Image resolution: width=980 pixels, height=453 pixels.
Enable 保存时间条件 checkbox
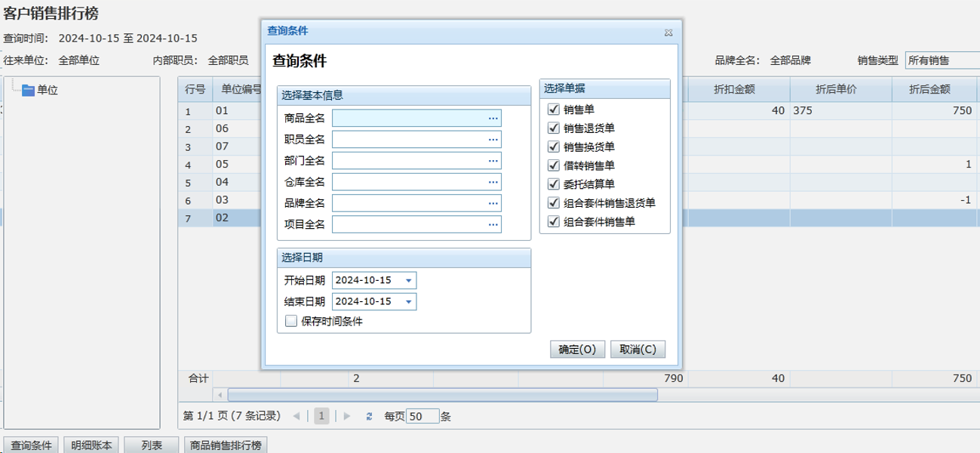pyautogui.click(x=291, y=321)
